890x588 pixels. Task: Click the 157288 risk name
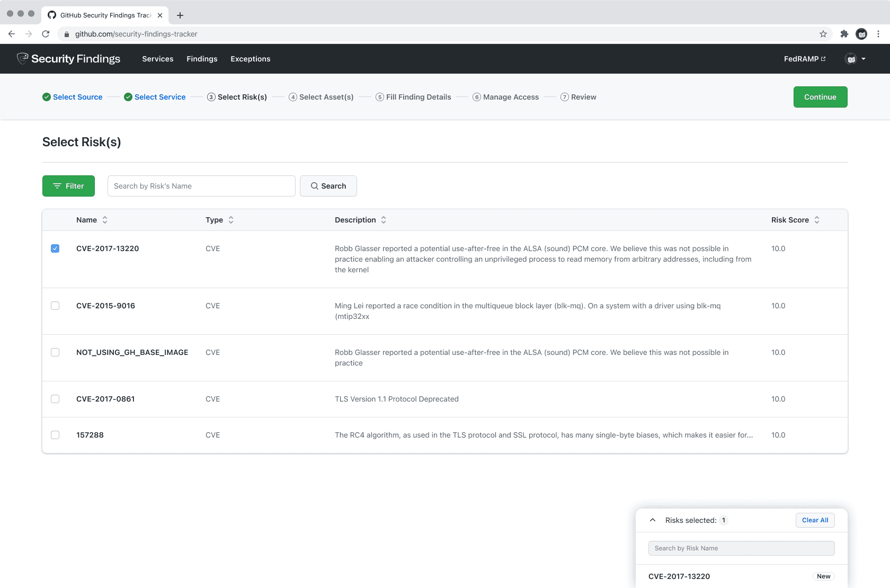[90, 435]
